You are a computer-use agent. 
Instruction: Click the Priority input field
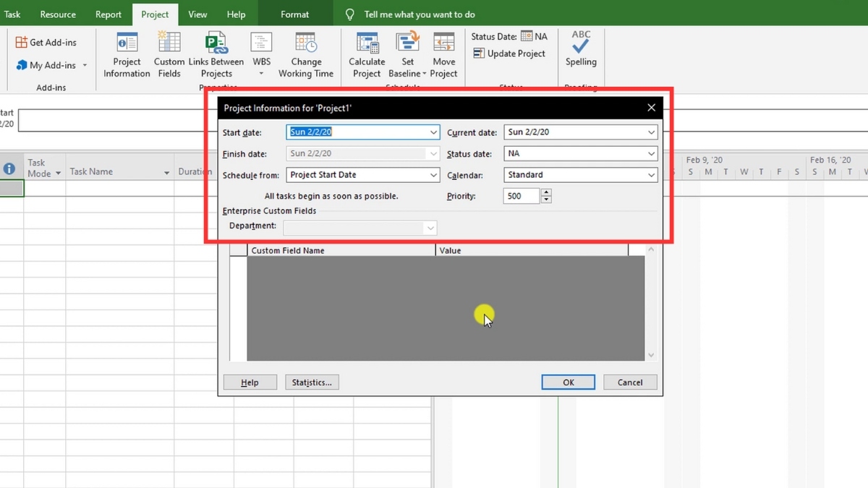[x=522, y=196]
